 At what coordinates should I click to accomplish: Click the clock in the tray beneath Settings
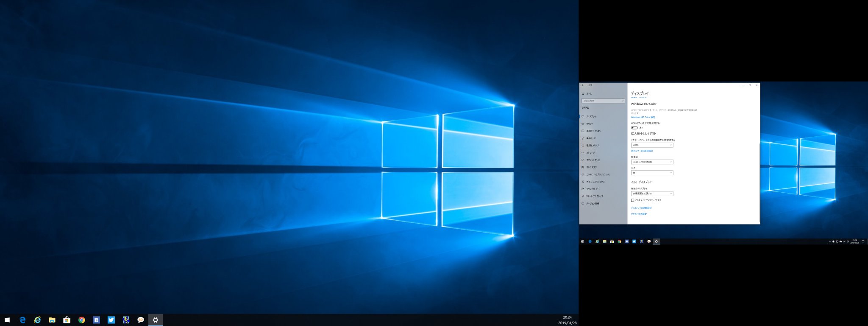tap(854, 242)
